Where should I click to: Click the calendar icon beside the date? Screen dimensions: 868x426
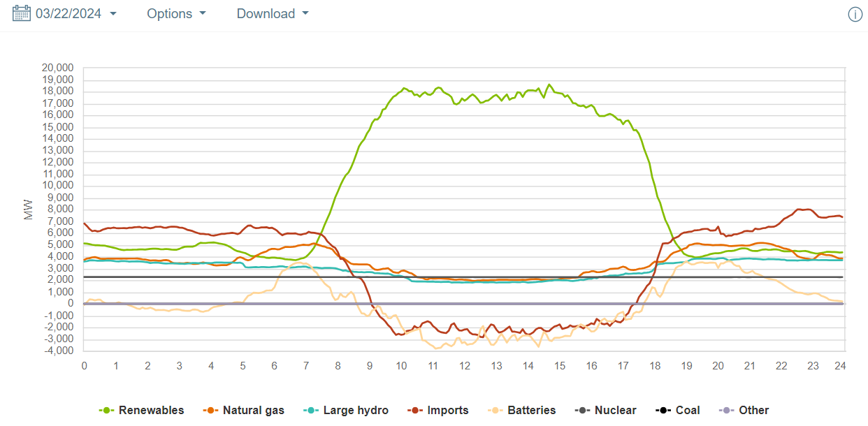point(22,13)
